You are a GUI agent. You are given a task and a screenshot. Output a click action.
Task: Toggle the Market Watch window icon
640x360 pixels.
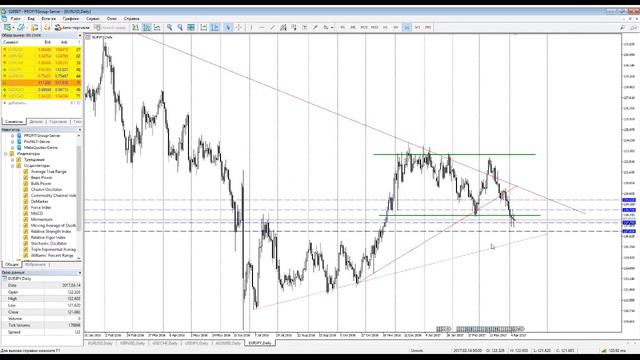click(35, 27)
